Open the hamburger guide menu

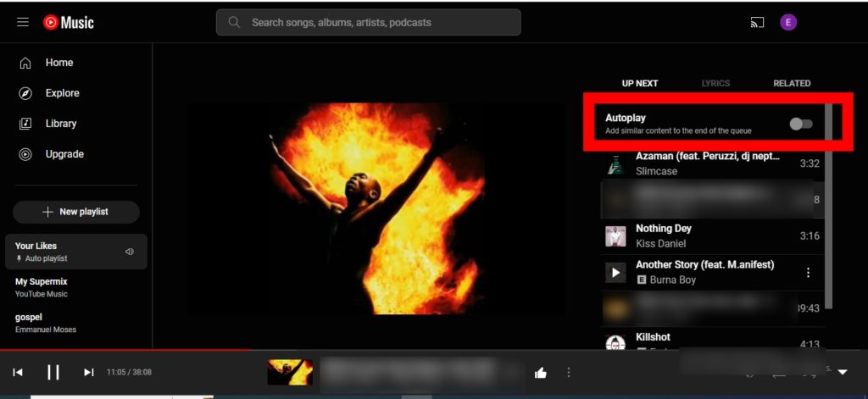point(23,22)
